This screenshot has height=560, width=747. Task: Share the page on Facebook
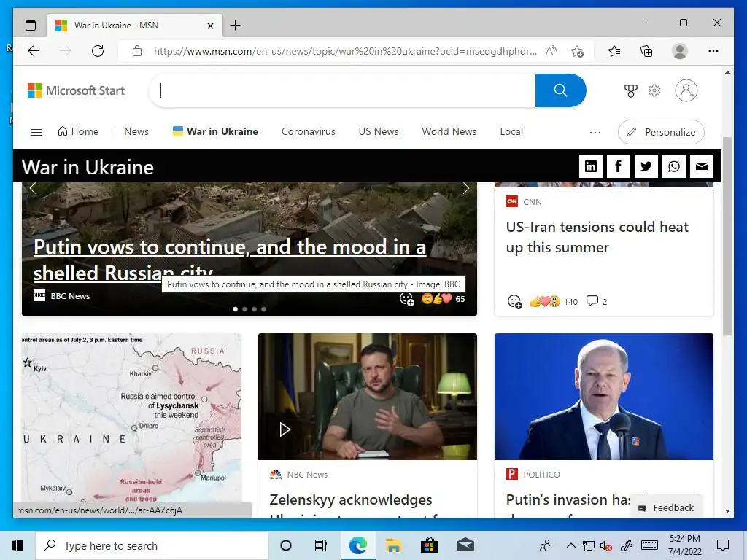click(619, 166)
